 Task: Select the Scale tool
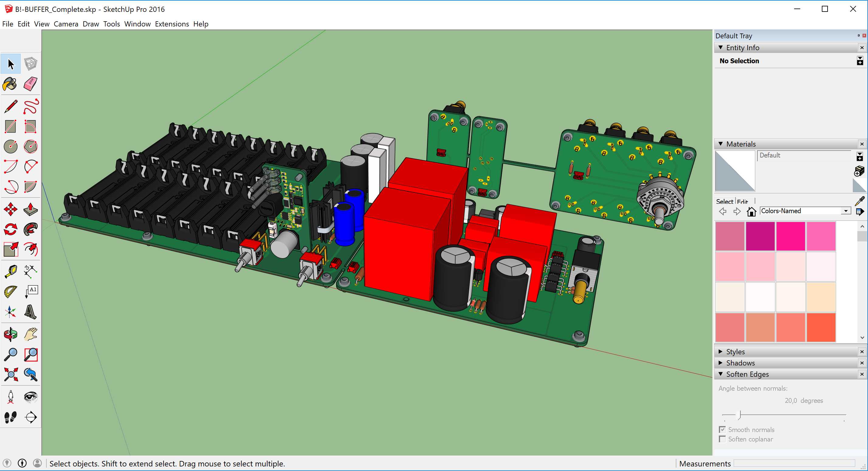10,250
